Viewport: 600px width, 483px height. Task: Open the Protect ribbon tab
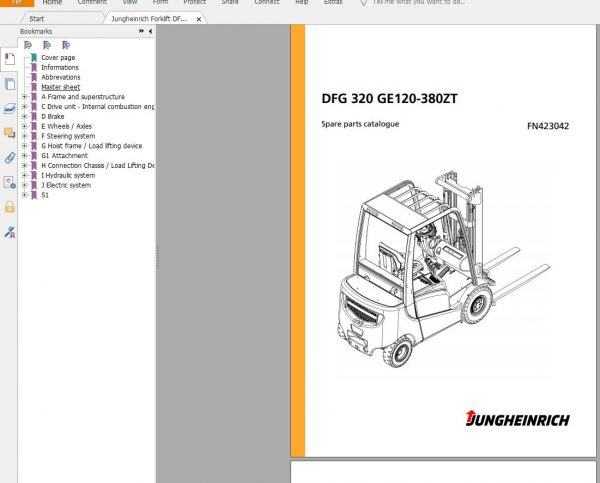pos(194,2)
